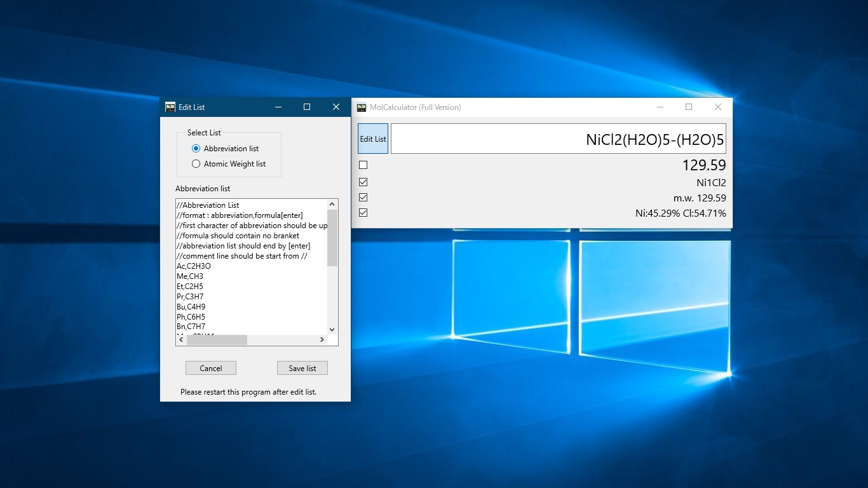Minimize the Edit List window
Screen dimensions: 868x488
pos(278,107)
